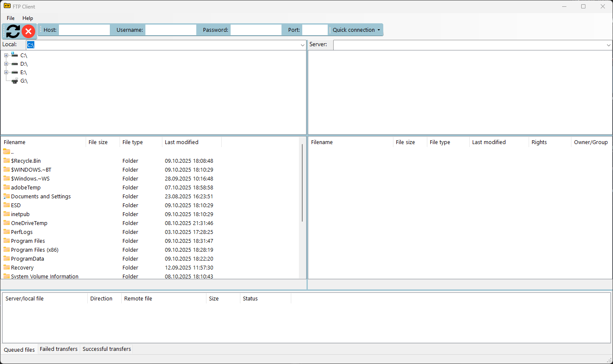
Task: Expand the E:\ drive tree node
Action: [6, 72]
